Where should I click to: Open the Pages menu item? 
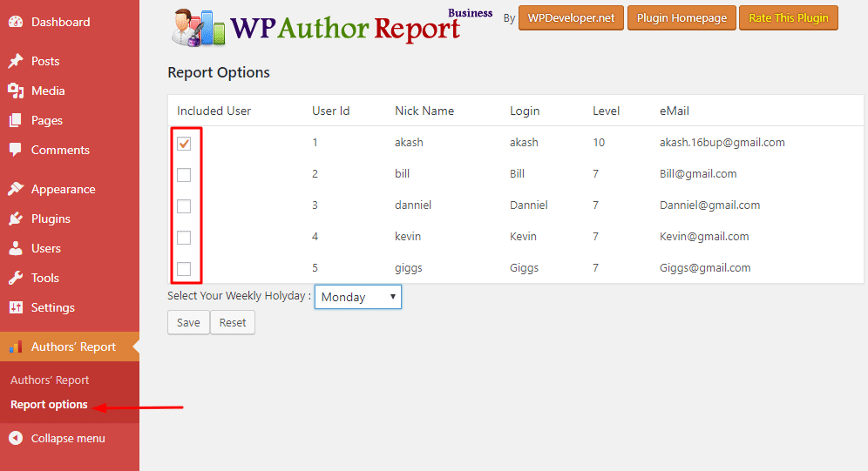pos(47,120)
